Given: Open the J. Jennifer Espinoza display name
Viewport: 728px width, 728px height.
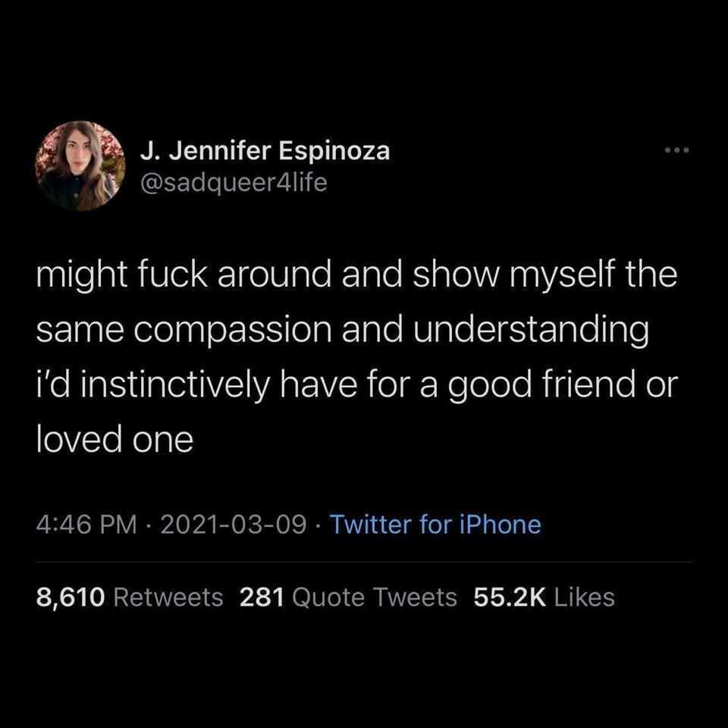Looking at the screenshot, I should point(264,151).
